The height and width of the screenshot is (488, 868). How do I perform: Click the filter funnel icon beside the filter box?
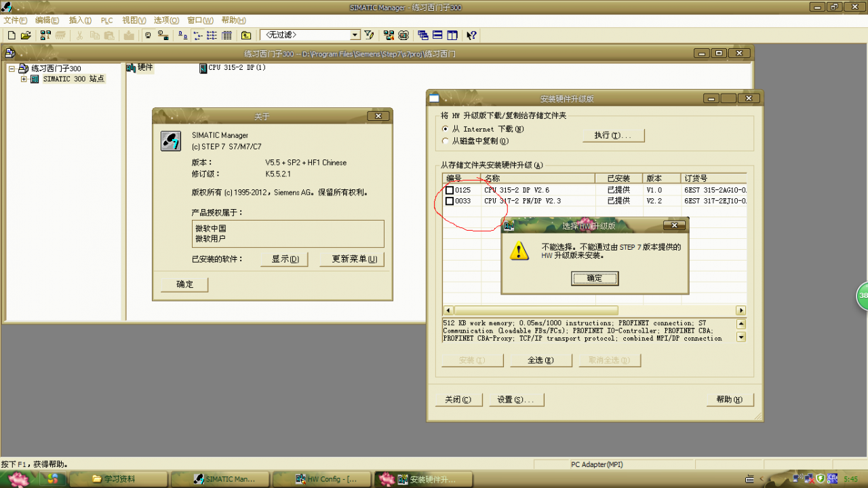pos(369,35)
